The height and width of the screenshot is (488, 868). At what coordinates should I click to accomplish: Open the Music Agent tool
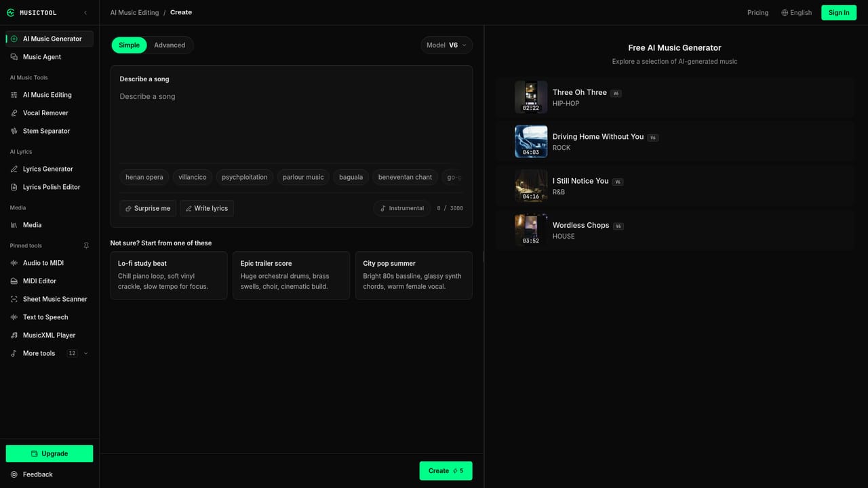[50, 57]
